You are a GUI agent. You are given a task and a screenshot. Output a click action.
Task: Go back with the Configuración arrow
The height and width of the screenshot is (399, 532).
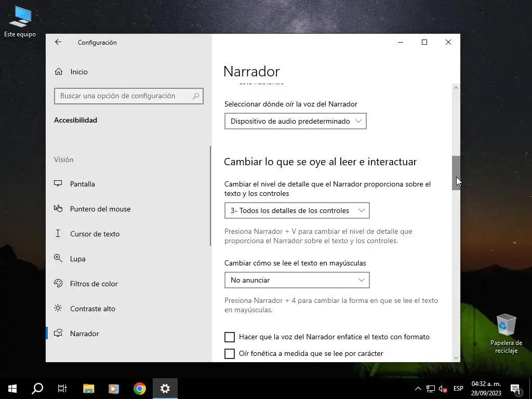click(x=58, y=42)
